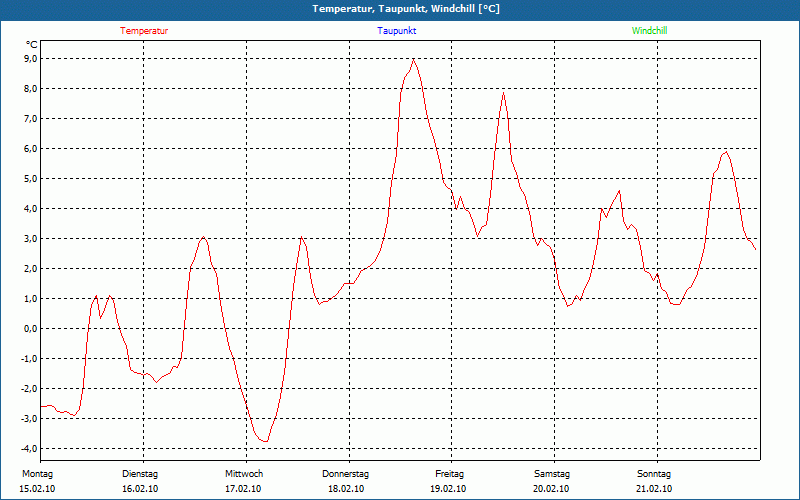The height and width of the screenshot is (500, 800).
Task: Click the blue Taupunkt legend label
Action: click(x=396, y=31)
